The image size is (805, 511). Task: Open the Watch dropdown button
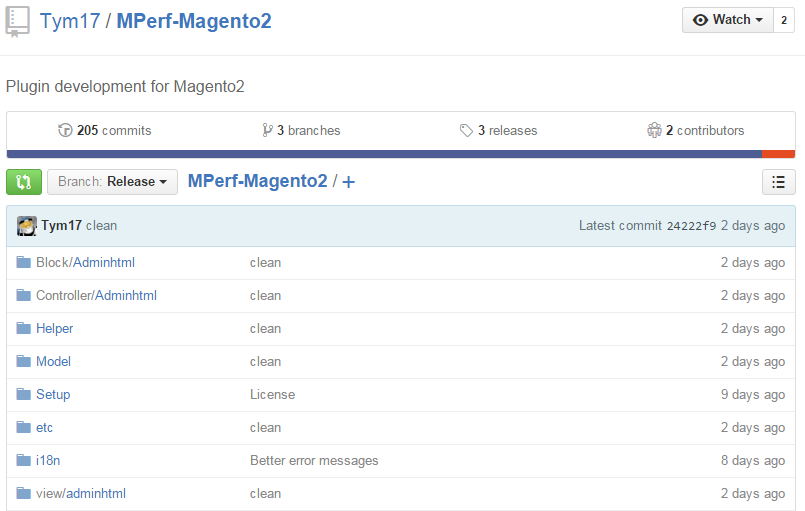pos(727,20)
